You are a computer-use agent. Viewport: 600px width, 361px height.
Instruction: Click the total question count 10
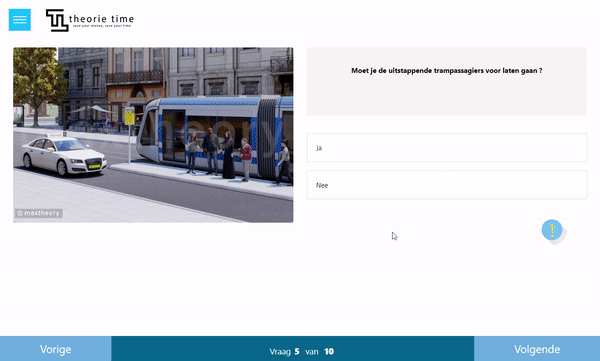329,351
